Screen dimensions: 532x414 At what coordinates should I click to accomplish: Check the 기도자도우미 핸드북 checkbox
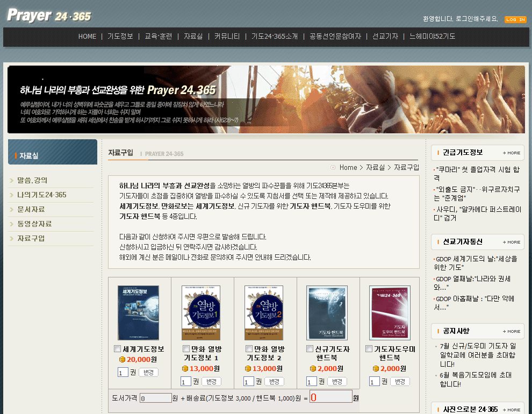[x=369, y=348]
